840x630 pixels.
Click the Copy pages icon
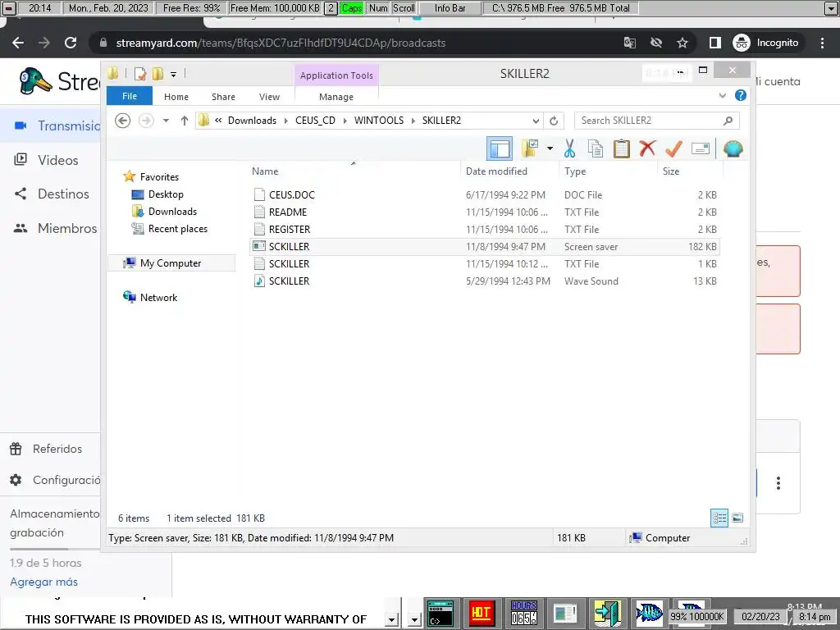coord(596,148)
